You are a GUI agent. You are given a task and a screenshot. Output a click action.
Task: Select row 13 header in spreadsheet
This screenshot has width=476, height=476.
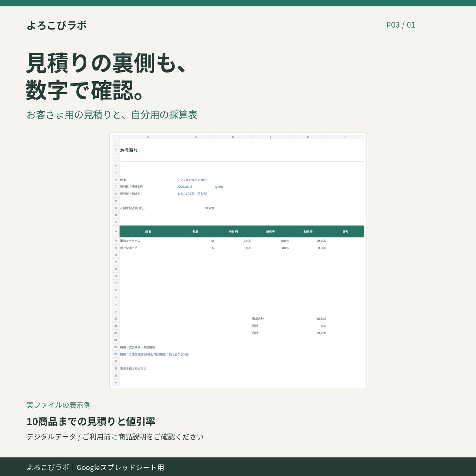coord(116,231)
